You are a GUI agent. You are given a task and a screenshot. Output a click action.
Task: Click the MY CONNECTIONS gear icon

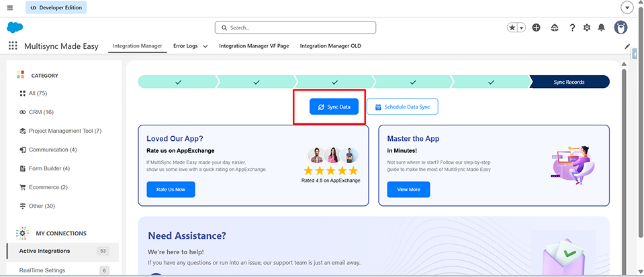(23, 233)
